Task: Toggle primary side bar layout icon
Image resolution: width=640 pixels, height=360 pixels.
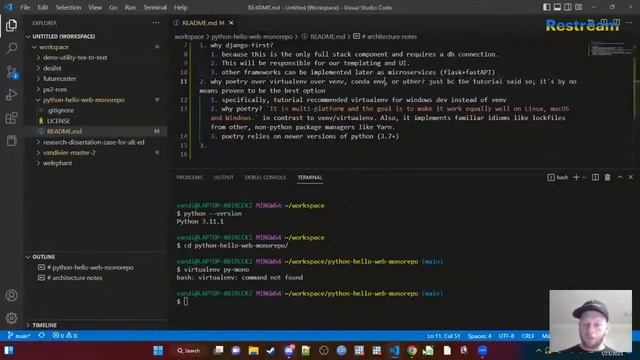Action: pyautogui.click(x=547, y=7)
